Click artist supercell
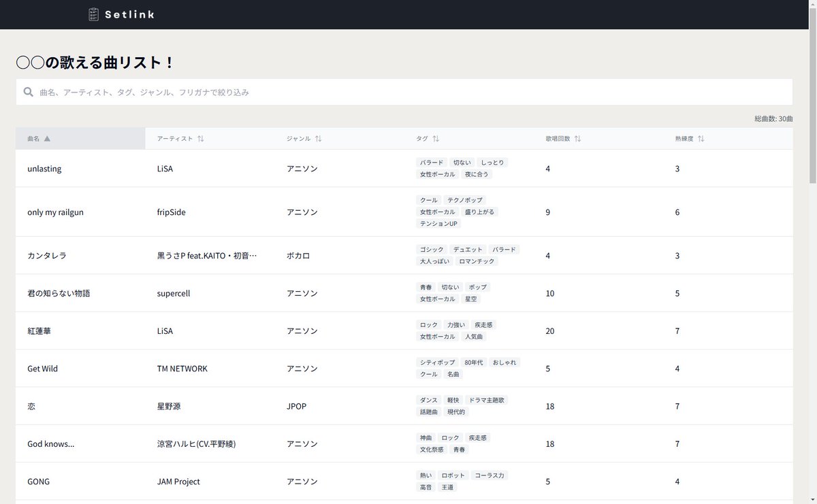Screen dimensions: 817x504 pos(174,293)
